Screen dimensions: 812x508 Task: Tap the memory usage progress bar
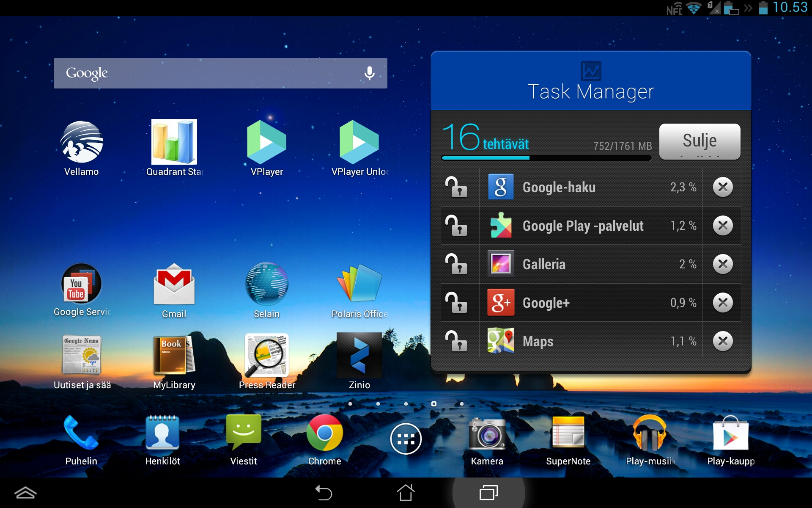[546, 158]
